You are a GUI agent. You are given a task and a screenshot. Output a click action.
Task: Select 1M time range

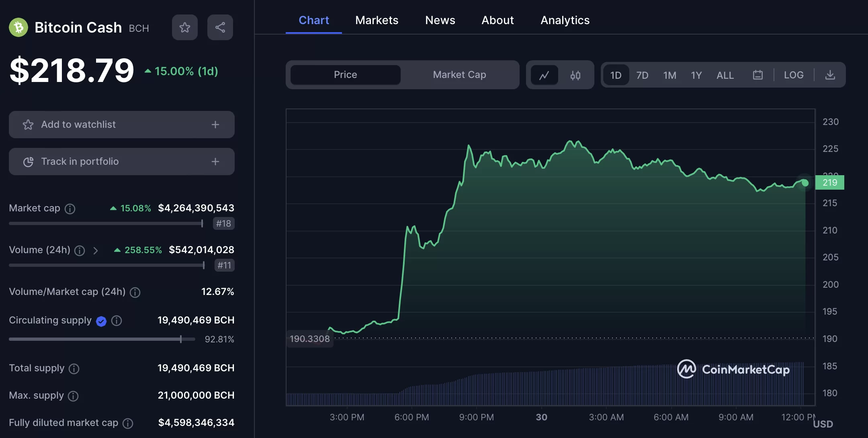click(669, 75)
